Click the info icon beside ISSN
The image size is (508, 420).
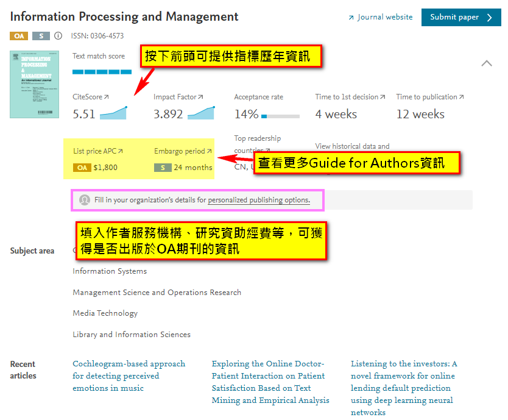click(58, 36)
